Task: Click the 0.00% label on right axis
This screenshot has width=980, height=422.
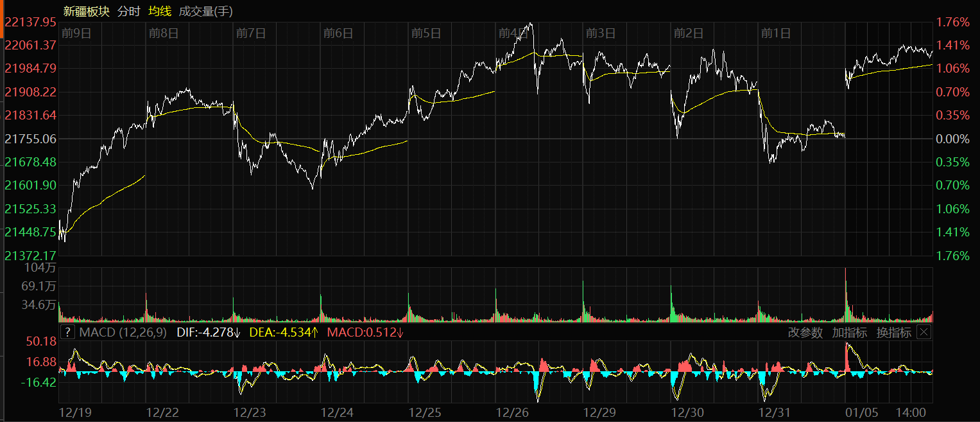Action: click(952, 139)
